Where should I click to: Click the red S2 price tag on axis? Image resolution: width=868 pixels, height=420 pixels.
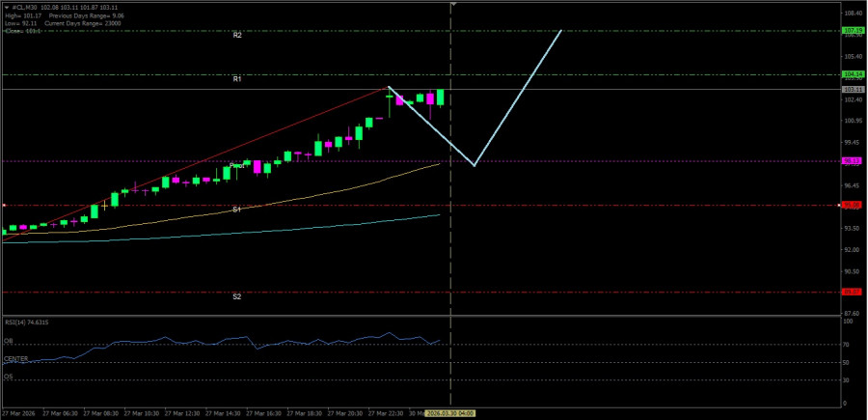click(x=852, y=292)
